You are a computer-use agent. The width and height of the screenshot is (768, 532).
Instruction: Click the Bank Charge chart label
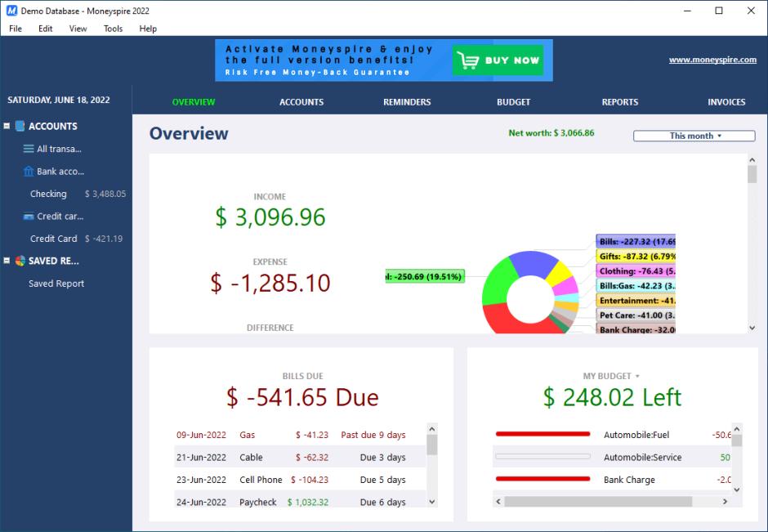(636, 329)
